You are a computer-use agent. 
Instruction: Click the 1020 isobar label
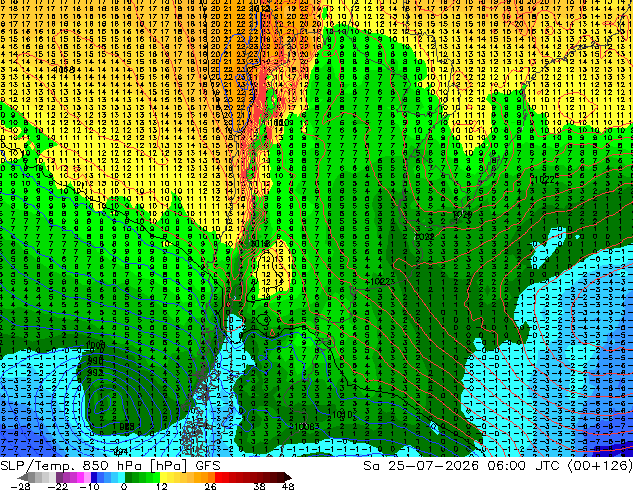[x=463, y=214]
